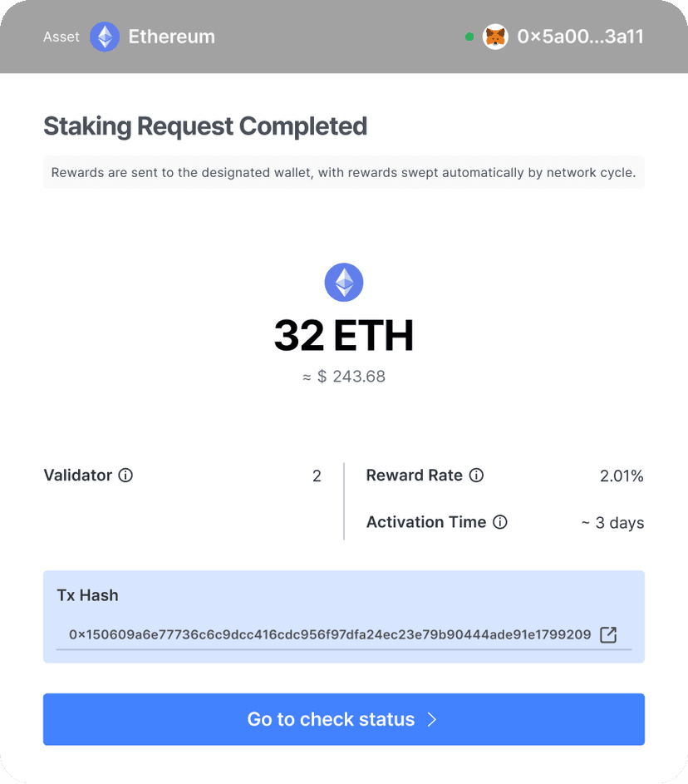Click the Ethereum logo beside Asset label
The height and width of the screenshot is (784, 688).
click(x=105, y=37)
